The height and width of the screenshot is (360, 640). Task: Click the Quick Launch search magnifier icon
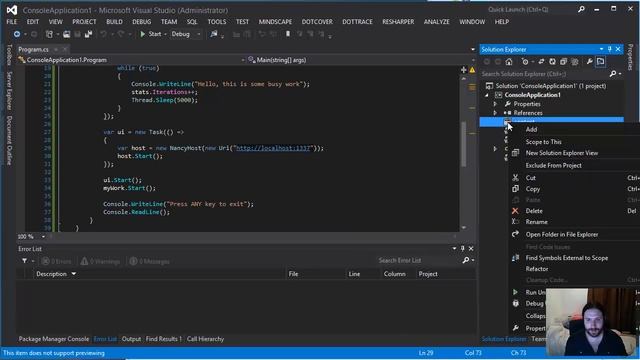[x=581, y=9]
